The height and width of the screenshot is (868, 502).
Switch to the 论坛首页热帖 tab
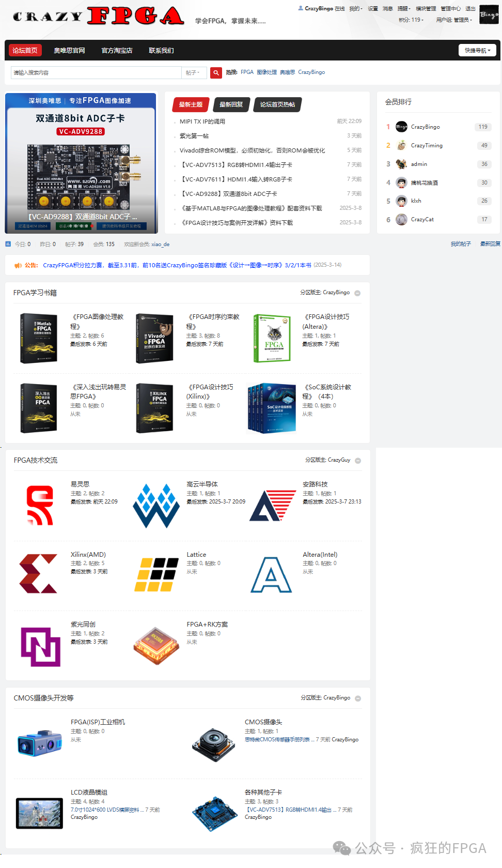(277, 104)
